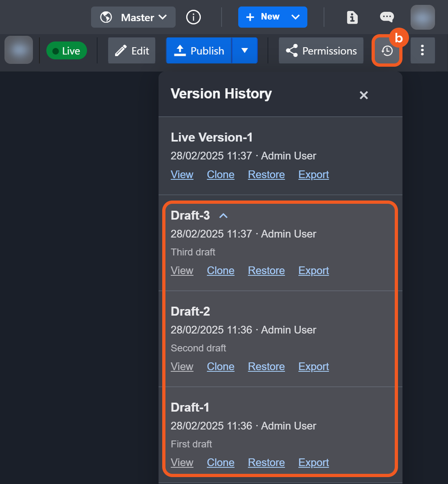Close the Version History panel

(x=363, y=95)
